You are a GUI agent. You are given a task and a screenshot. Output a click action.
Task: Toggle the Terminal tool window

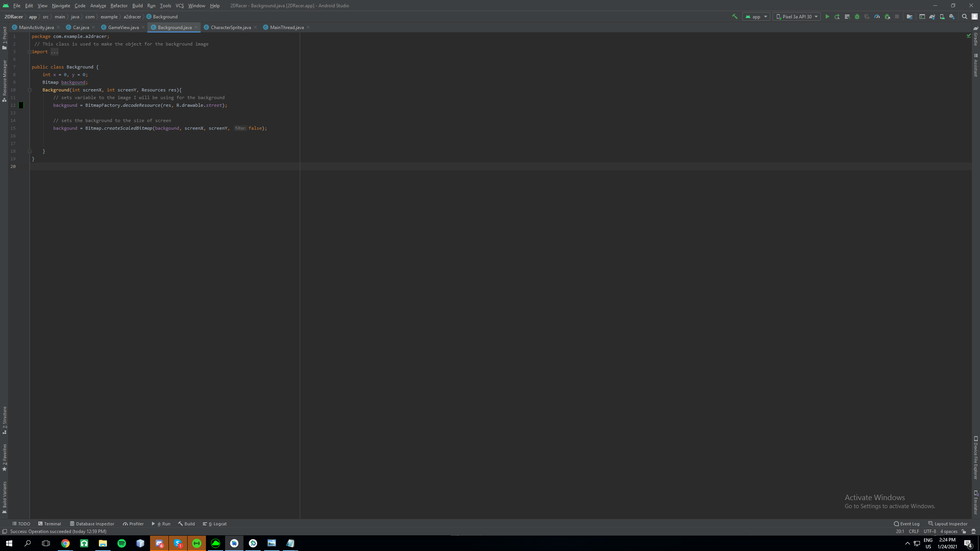pyautogui.click(x=50, y=524)
